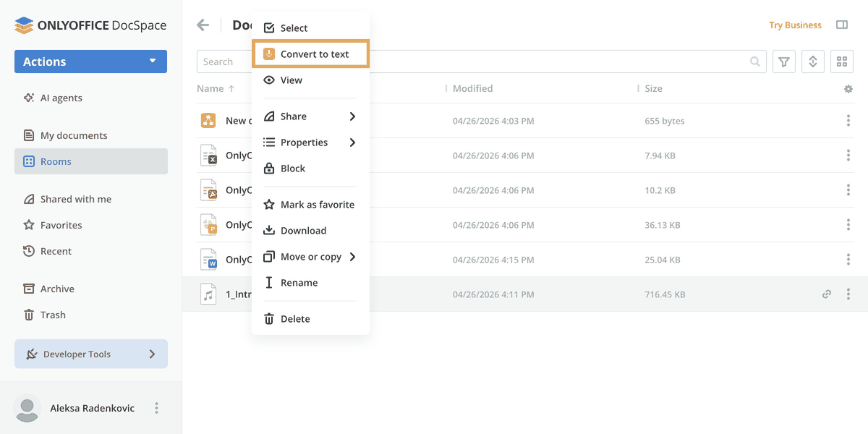Open Move or copy submenu

pos(311,257)
